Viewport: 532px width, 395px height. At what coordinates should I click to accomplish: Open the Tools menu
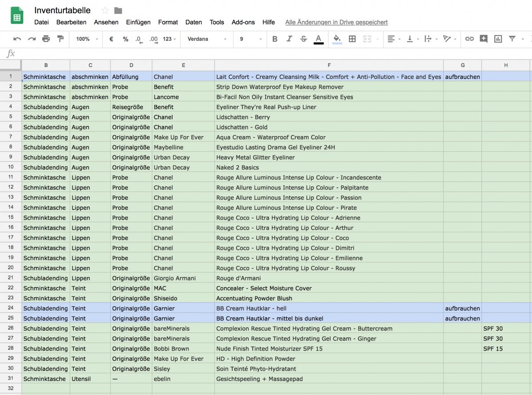pos(217,22)
